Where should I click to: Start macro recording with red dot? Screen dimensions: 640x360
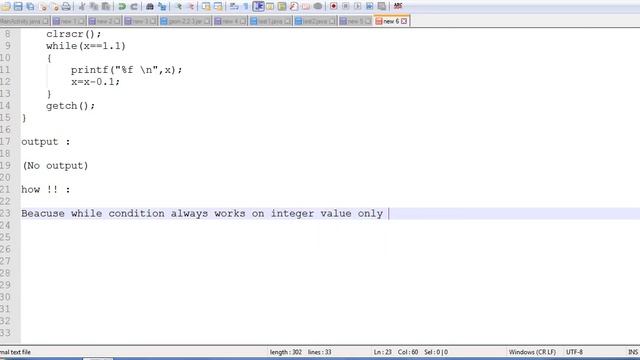coord(333,7)
